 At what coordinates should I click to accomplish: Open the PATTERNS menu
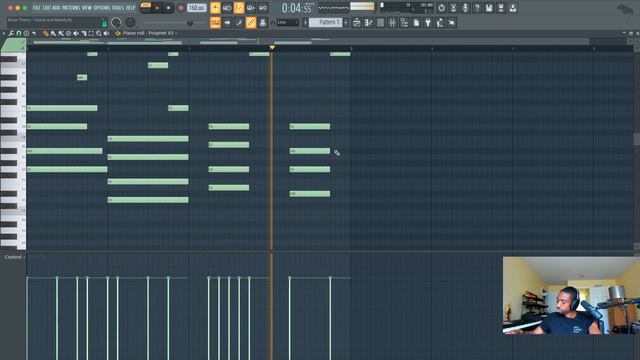tap(71, 8)
